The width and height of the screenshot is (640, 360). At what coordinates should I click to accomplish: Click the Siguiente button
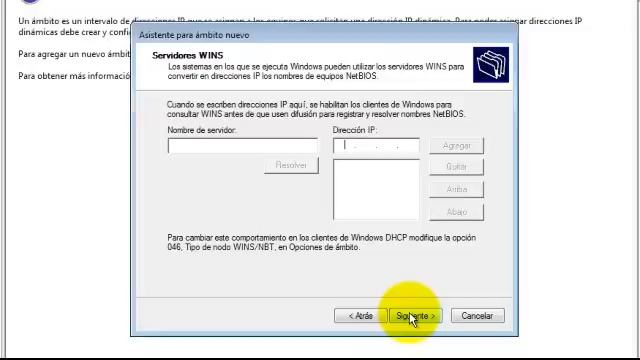pos(415,316)
